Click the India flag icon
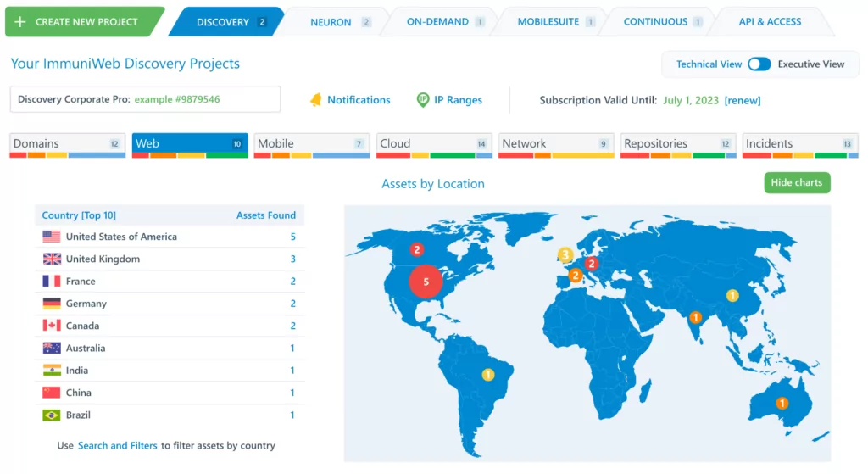868x474 pixels. 52,370
